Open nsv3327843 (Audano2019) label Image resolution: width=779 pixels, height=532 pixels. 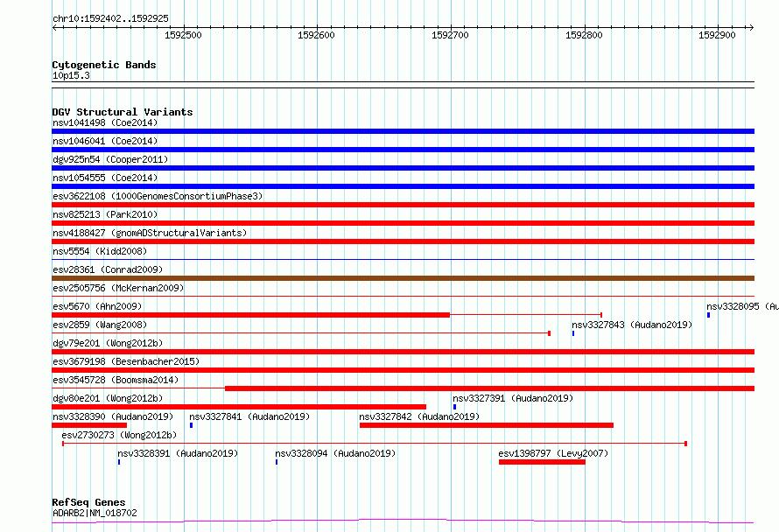632,325
